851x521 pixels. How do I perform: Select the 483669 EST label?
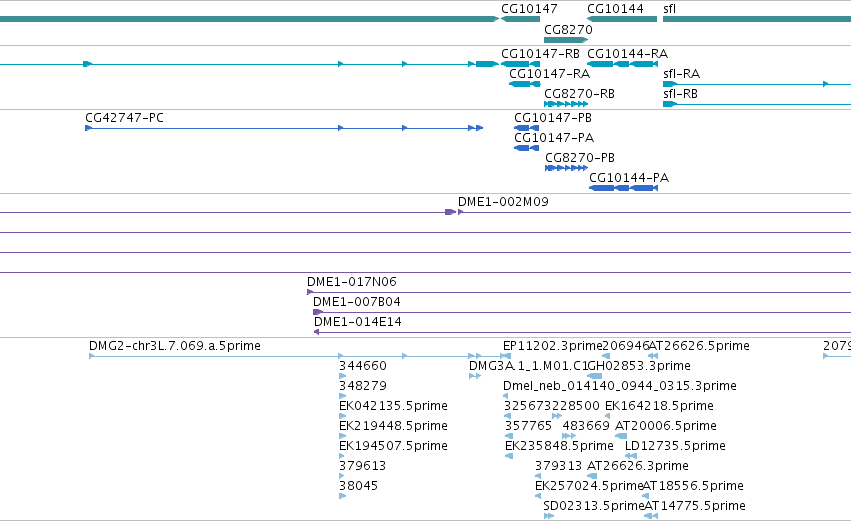(x=586, y=426)
